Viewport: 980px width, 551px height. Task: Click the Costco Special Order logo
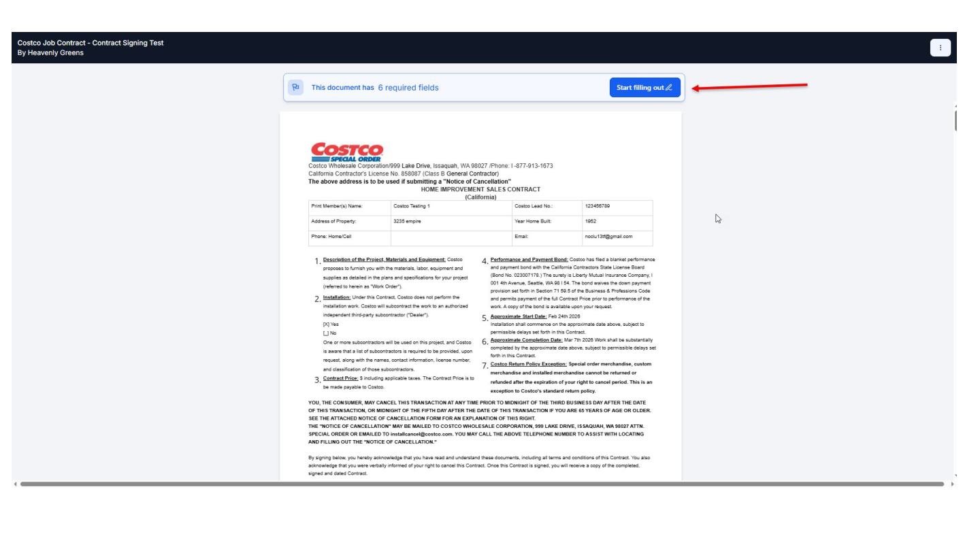click(347, 152)
